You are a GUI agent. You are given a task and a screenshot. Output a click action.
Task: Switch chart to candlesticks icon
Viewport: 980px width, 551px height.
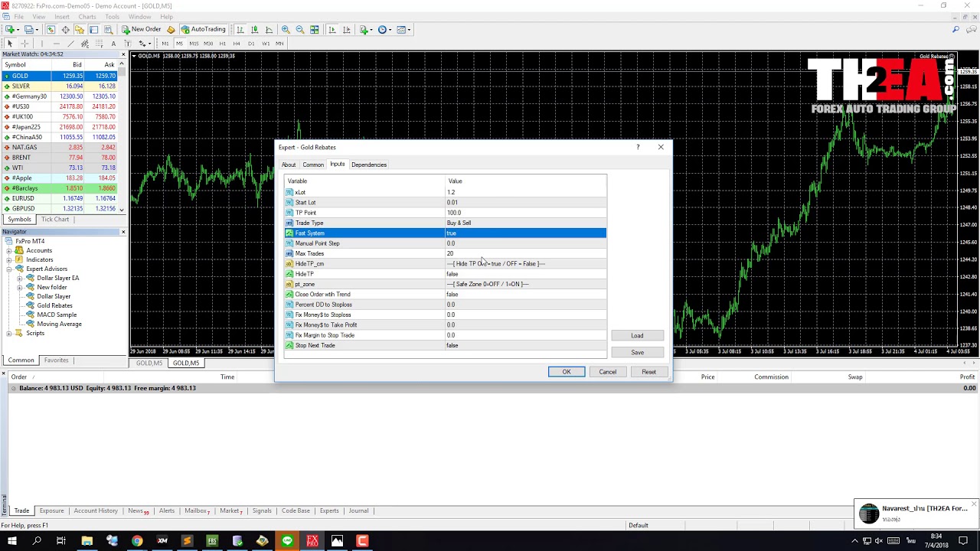point(255,30)
